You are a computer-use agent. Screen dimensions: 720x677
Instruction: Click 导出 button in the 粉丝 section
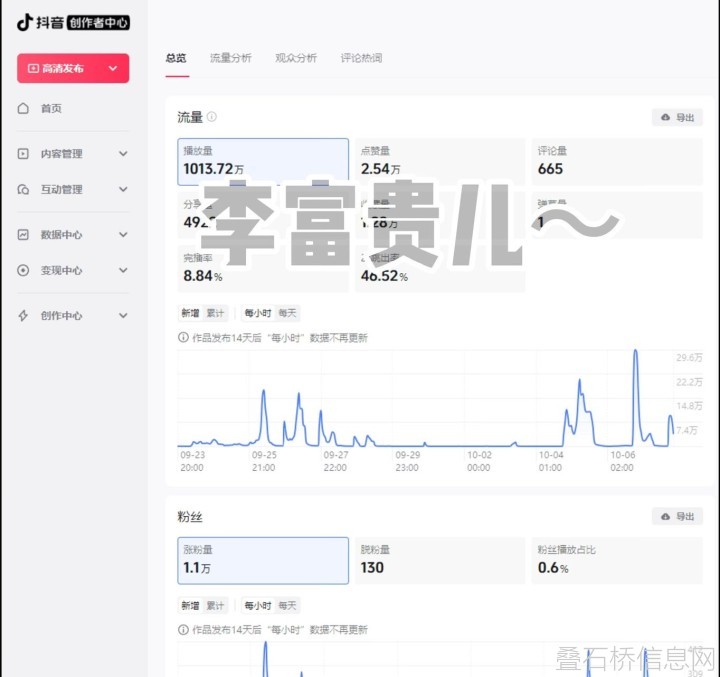pos(677,516)
